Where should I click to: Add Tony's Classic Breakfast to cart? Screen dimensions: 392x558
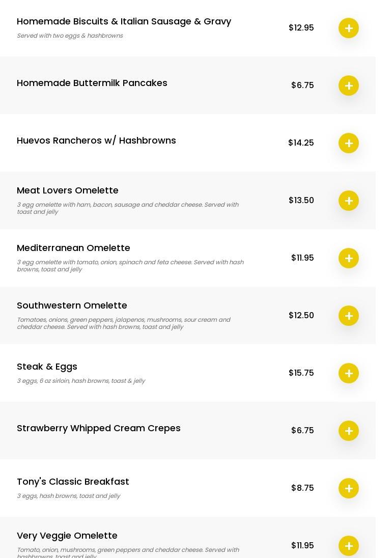pyautogui.click(x=349, y=488)
